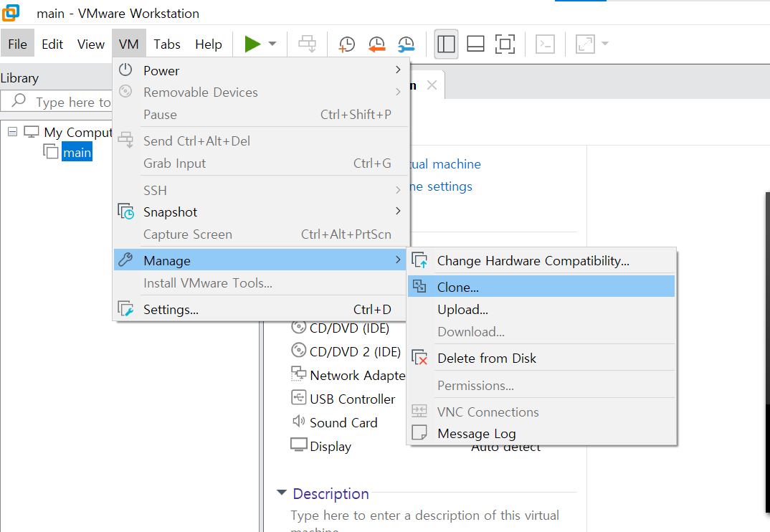Collapse the Description section triangle
The height and width of the screenshot is (532, 770).
pos(281,493)
